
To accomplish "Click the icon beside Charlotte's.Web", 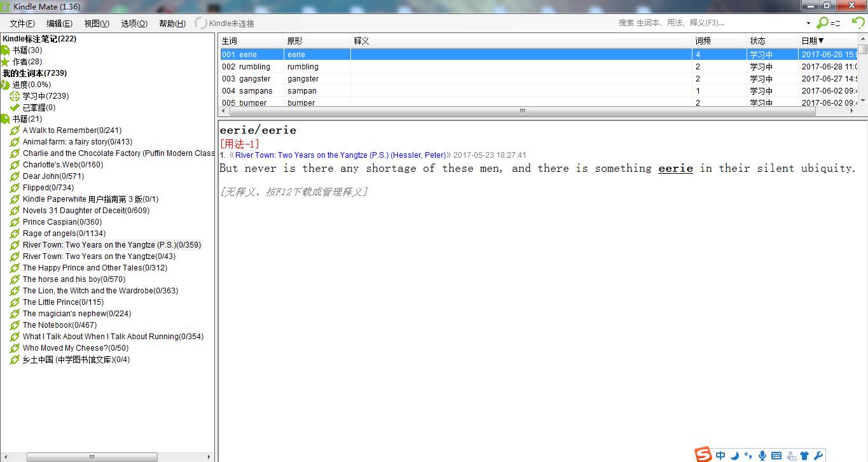I will pyautogui.click(x=15, y=165).
